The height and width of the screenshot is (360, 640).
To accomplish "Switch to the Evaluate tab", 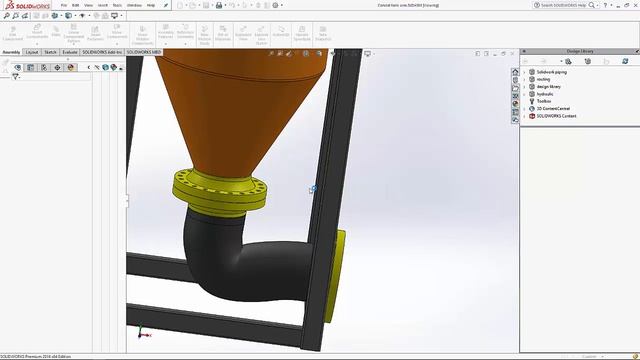I will [x=70, y=52].
